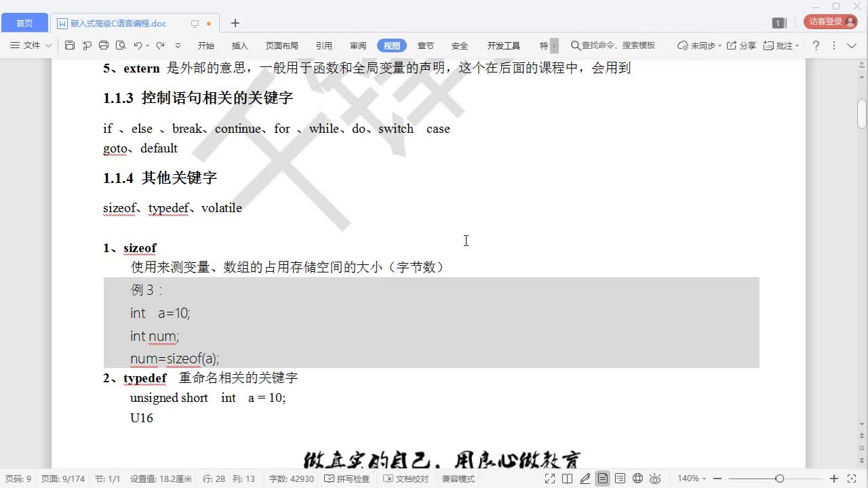This screenshot has height=488, width=868.
Task: Click the Undo arrow icon
Action: (x=138, y=45)
